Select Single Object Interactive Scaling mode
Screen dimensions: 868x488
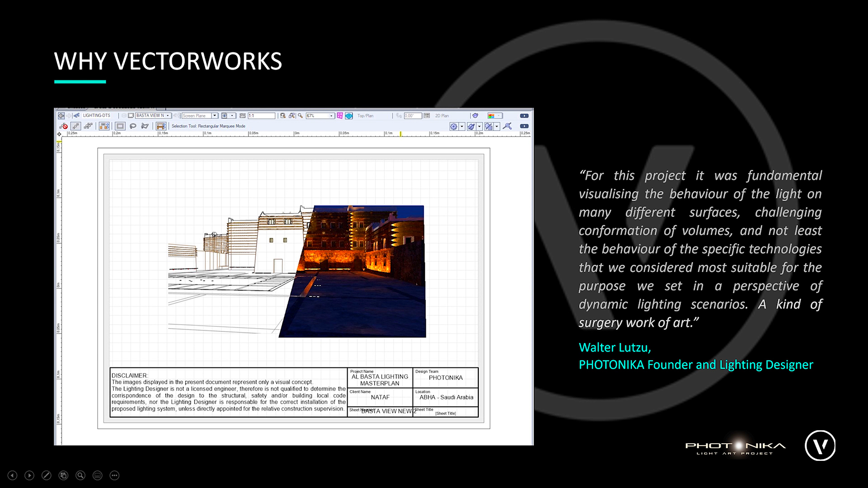76,126
